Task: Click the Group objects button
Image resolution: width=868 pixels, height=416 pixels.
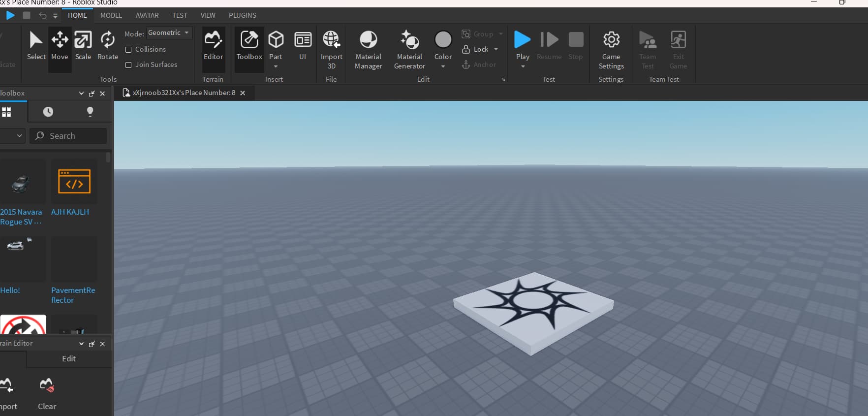Action: point(477,34)
